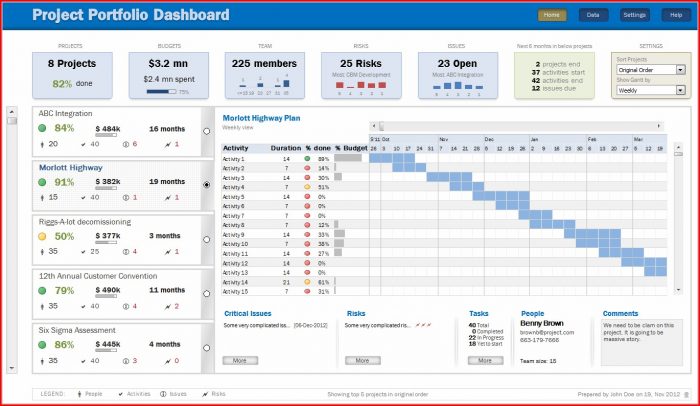Switch to the Data tab
The image size is (700, 406).
pos(593,15)
